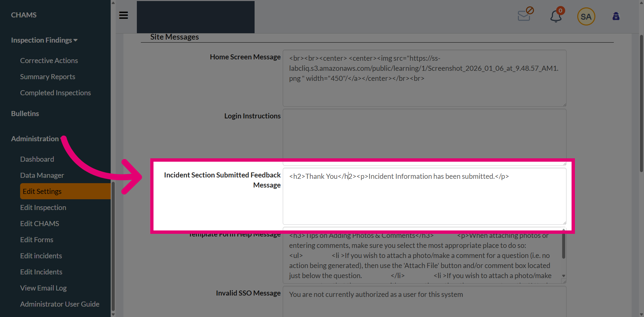This screenshot has width=644, height=317.
Task: Click into Incident Section Submitted Feedback Message field
Action: 424,196
